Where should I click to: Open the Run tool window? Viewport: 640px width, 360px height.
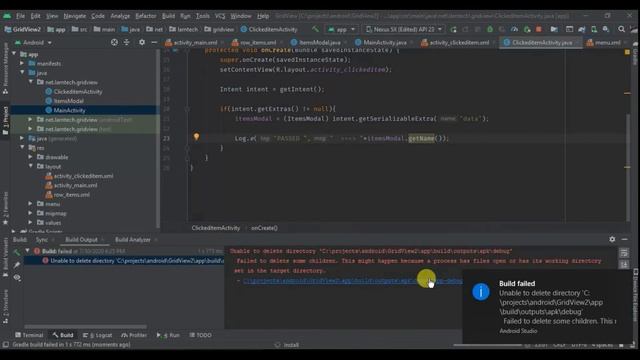pyautogui.click(x=168, y=335)
